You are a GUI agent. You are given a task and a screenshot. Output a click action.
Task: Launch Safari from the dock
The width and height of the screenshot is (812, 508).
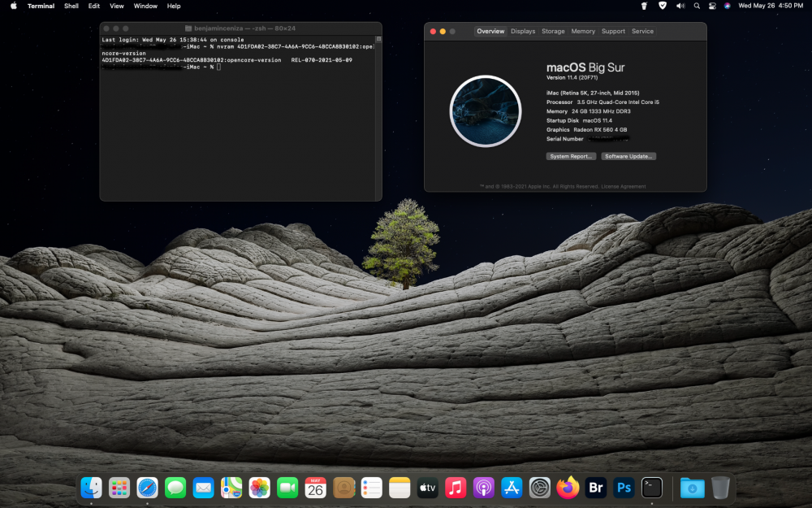coord(148,488)
